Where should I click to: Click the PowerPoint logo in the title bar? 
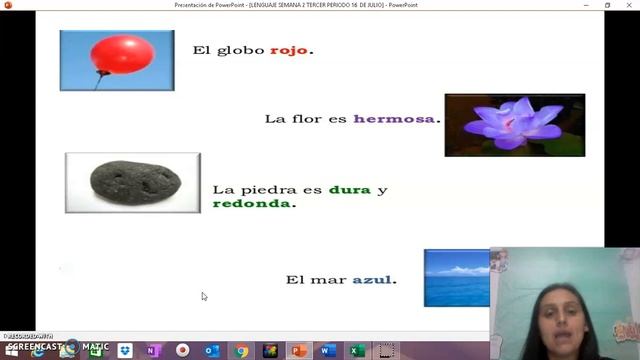click(x=8, y=5)
